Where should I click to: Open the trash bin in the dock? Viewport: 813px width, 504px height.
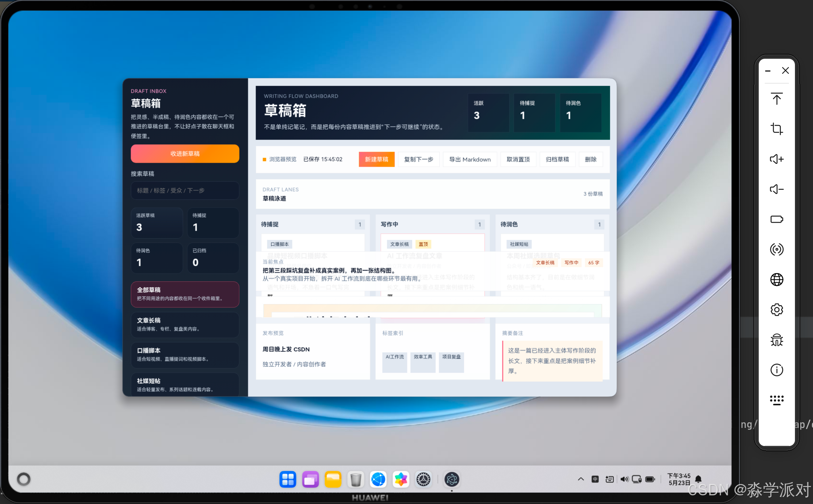click(356, 480)
